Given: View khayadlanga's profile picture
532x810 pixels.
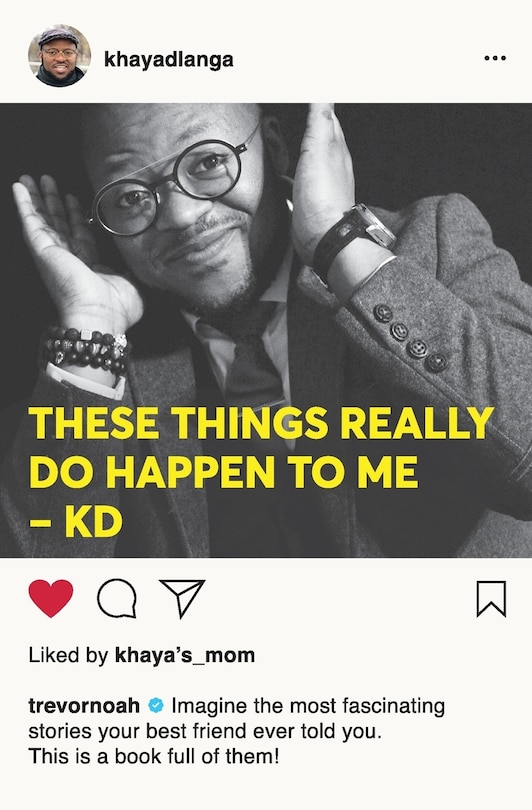Looking at the screenshot, I should 59,56.
